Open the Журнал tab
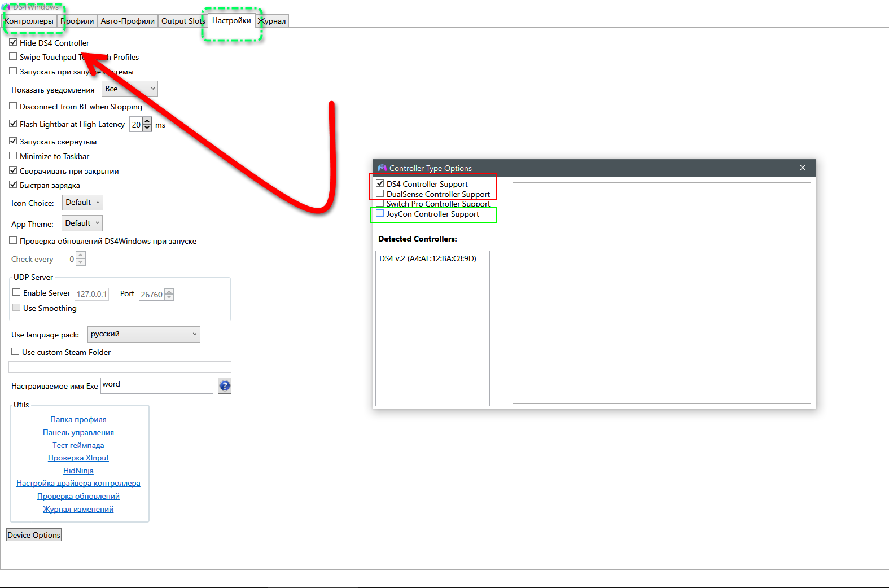The width and height of the screenshot is (889, 588). (272, 21)
